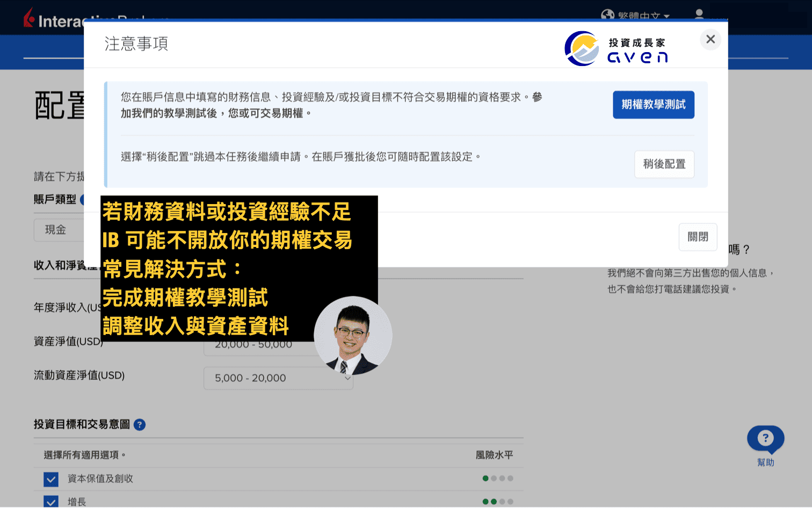Open the floating 幫助 question-mark help icon

[x=765, y=439]
